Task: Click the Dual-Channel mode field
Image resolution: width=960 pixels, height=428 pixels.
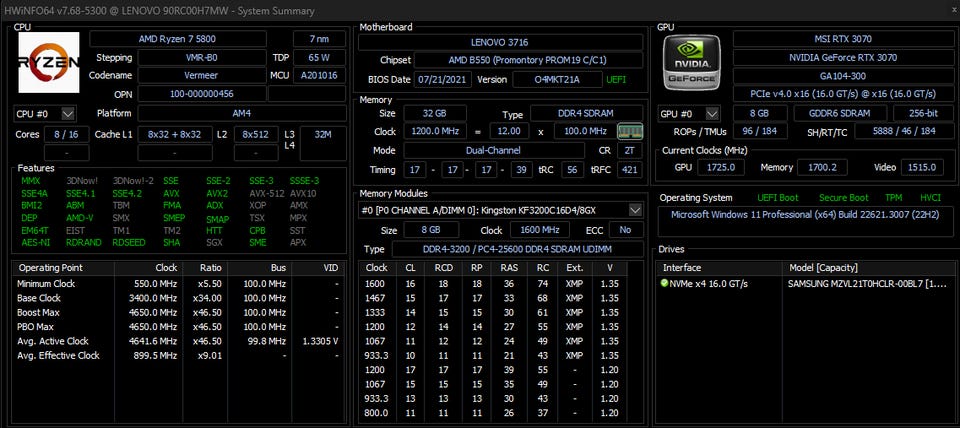Action: 494,151
